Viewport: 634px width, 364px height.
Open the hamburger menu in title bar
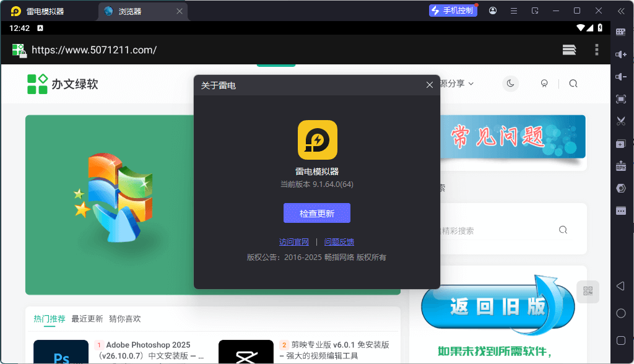pos(513,11)
